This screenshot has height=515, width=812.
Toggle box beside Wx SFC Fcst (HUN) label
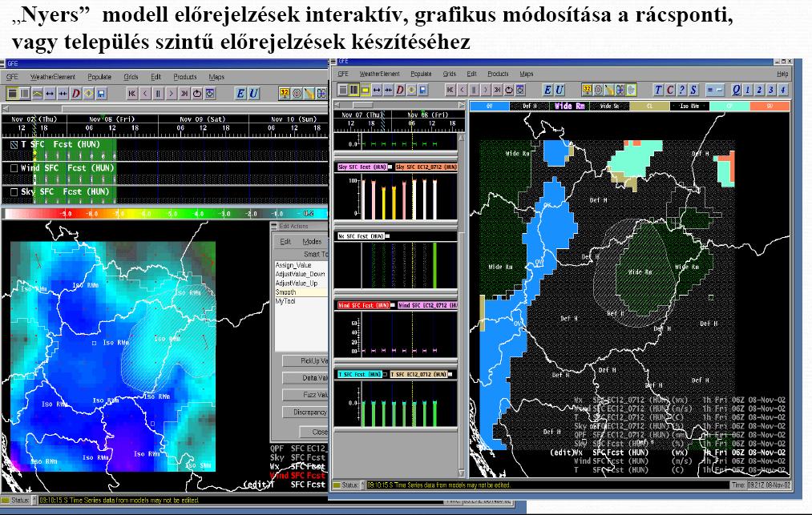(387, 236)
